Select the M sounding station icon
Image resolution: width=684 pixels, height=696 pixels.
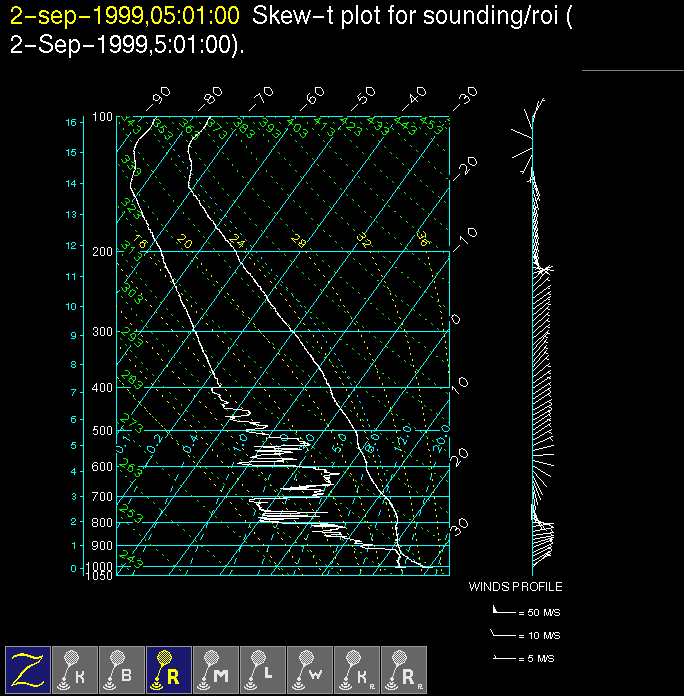[216, 669]
